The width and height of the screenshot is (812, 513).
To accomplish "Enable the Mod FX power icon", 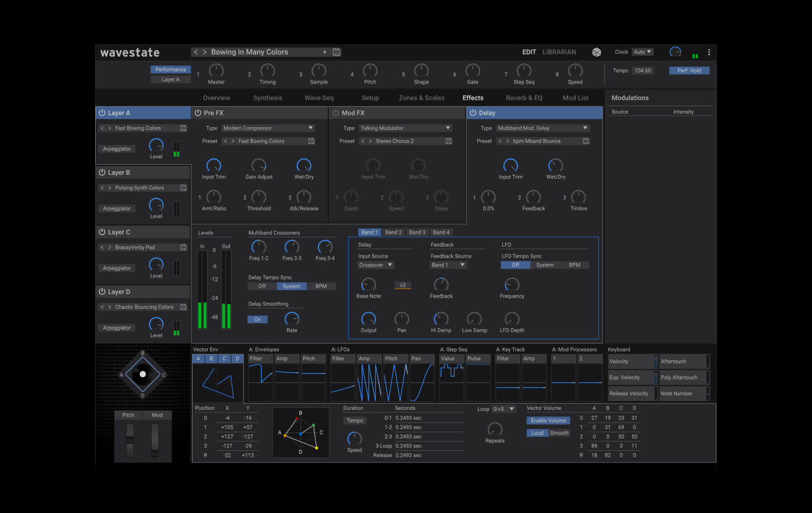I will click(x=336, y=113).
